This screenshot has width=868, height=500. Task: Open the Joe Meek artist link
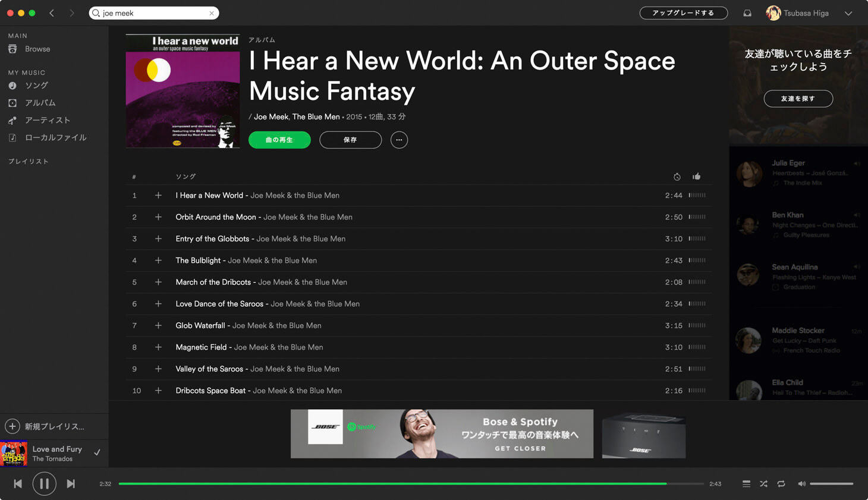[x=271, y=117]
